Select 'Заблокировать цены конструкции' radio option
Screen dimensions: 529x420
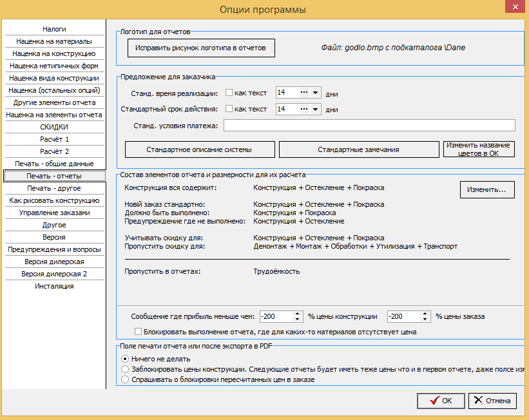(x=125, y=369)
